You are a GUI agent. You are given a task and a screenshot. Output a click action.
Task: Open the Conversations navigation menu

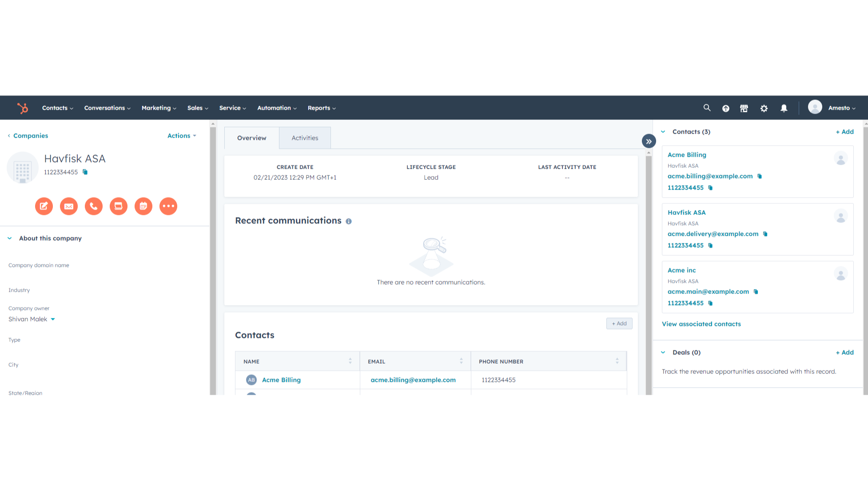tap(108, 108)
